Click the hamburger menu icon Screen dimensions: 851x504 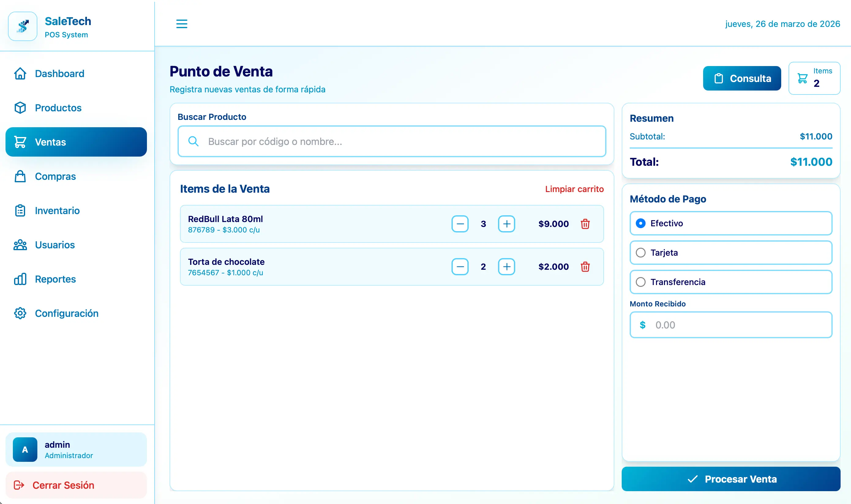[182, 24]
